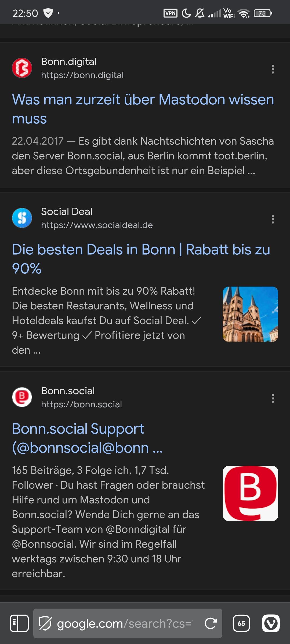Open more options for Bonn.social result

(273, 398)
